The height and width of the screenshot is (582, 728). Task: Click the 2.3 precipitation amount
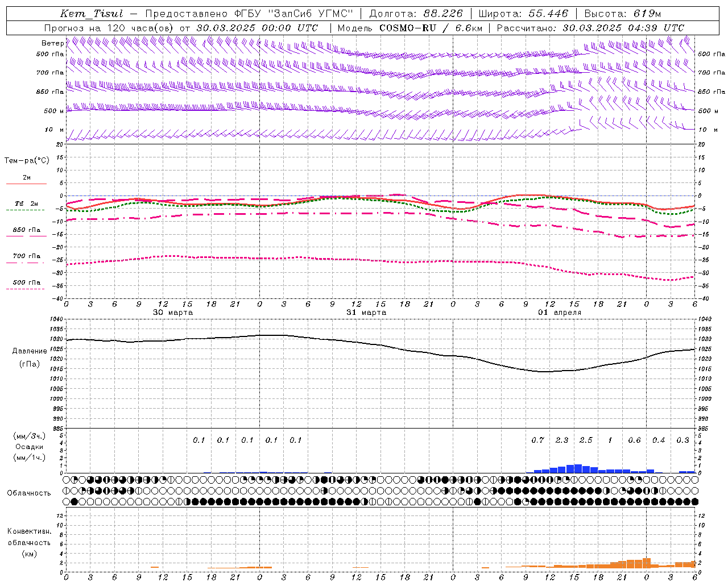(x=562, y=440)
